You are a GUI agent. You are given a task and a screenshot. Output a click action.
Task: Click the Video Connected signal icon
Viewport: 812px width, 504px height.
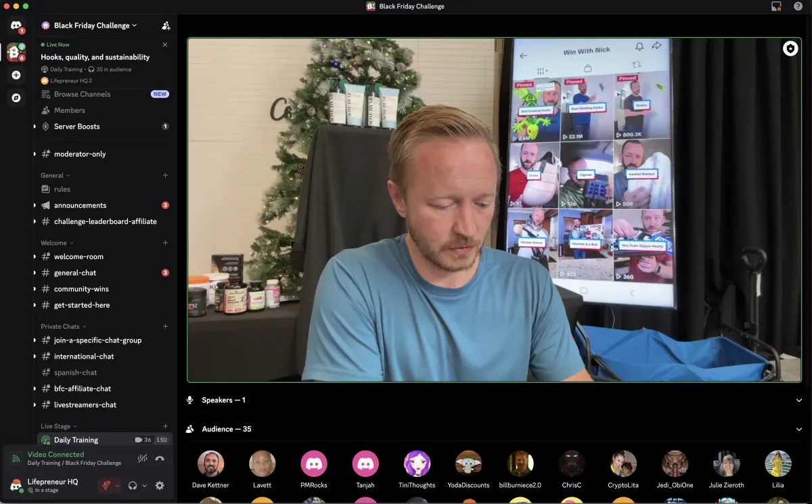click(16, 459)
